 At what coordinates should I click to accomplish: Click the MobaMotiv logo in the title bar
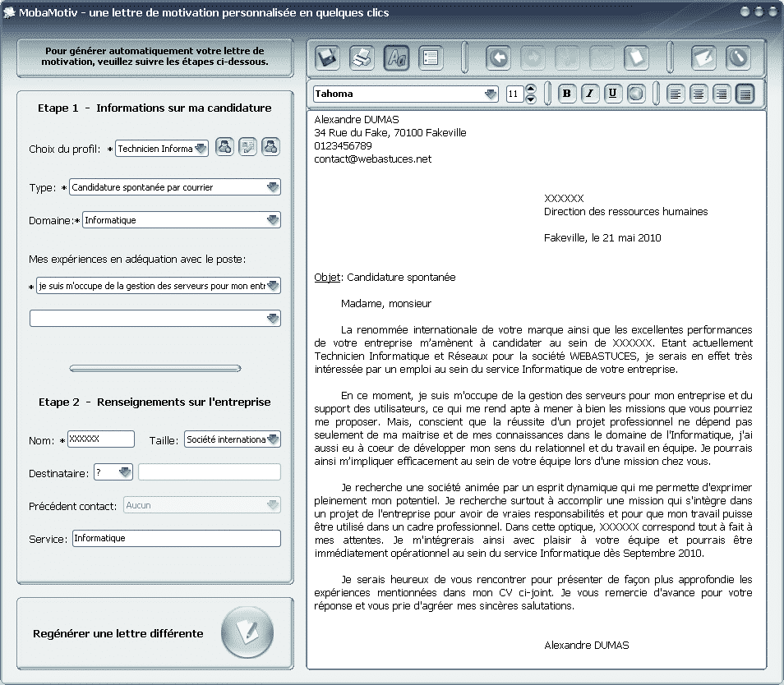(8, 12)
